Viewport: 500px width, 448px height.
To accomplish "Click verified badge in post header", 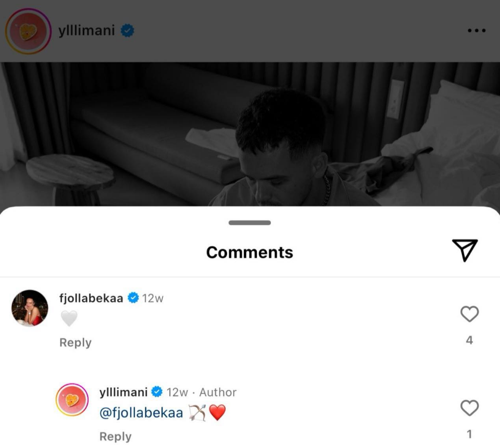I will [x=127, y=30].
